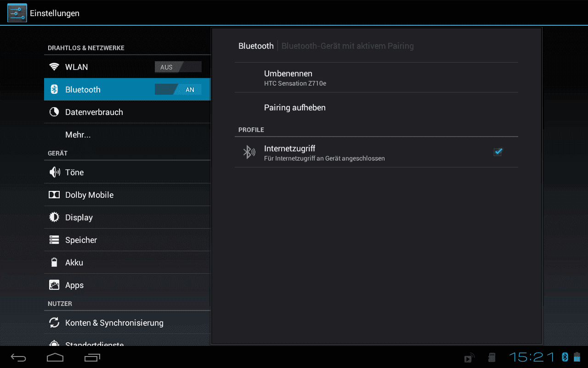
Task: Tap the Back navigation button
Action: (x=19, y=357)
